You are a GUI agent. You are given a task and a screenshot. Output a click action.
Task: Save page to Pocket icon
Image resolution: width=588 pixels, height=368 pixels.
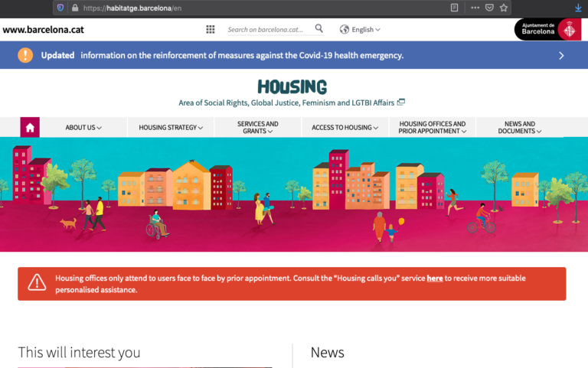pos(489,8)
